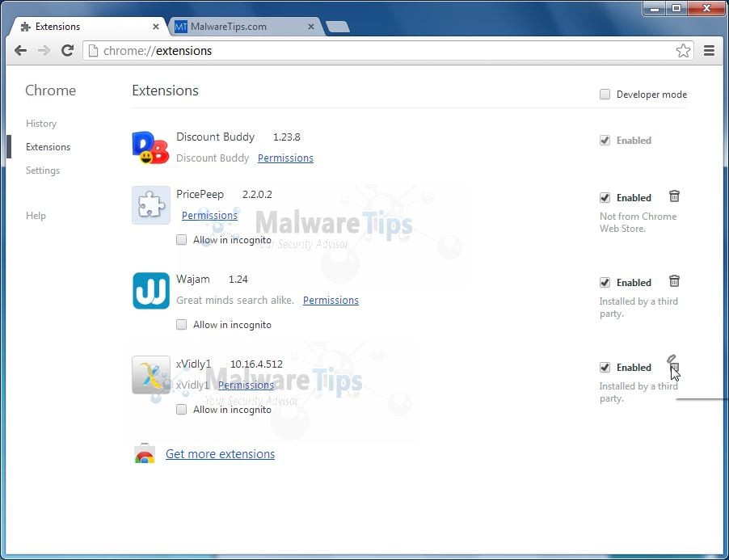The image size is (729, 560).
Task: Click the xVidly1 extension icon
Action: point(151,375)
